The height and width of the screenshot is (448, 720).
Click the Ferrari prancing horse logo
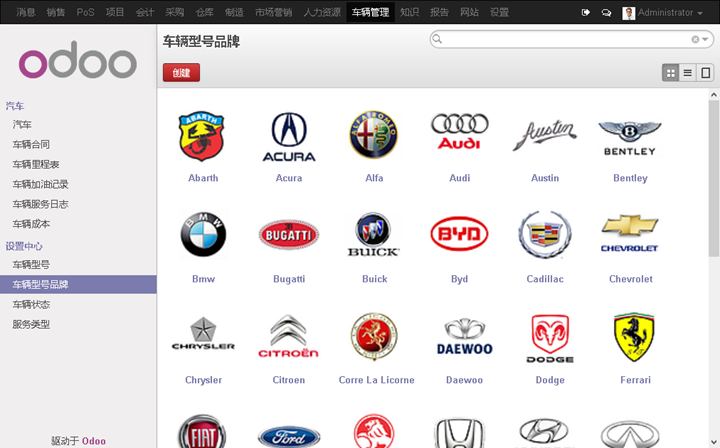[x=634, y=337]
